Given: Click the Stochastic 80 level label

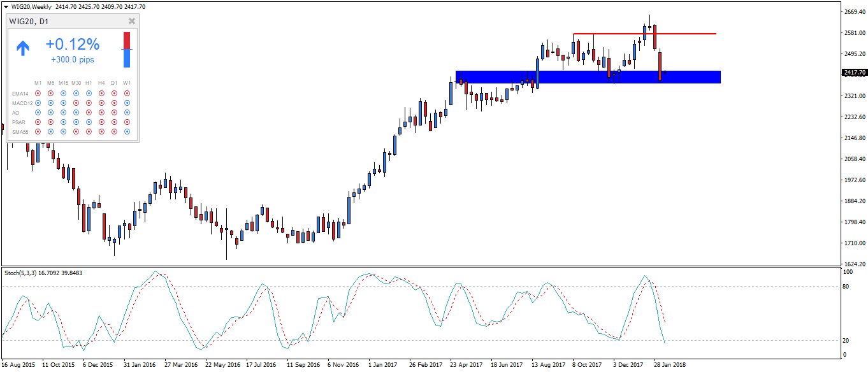Looking at the screenshot, I should 846,287.
